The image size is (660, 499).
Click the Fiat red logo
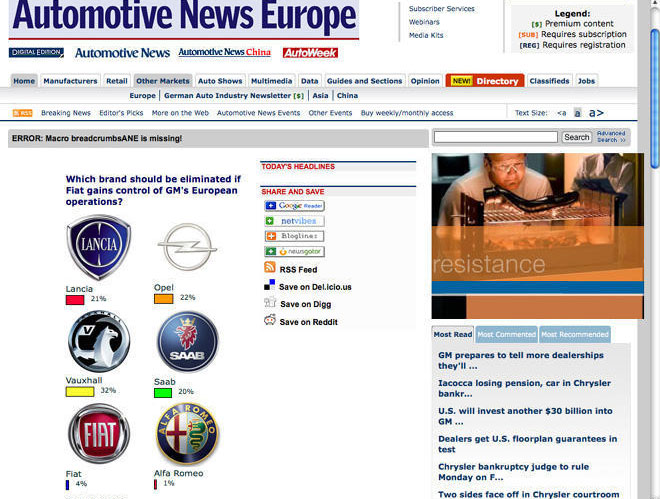(99, 434)
